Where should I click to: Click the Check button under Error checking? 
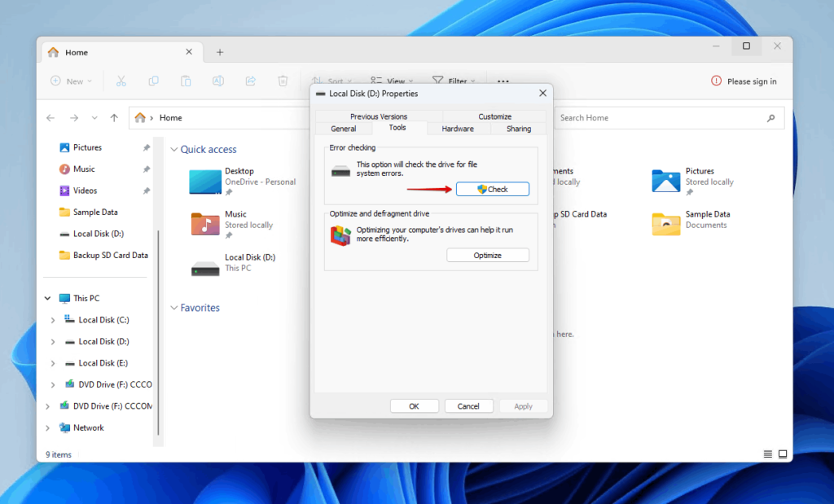tap(492, 188)
